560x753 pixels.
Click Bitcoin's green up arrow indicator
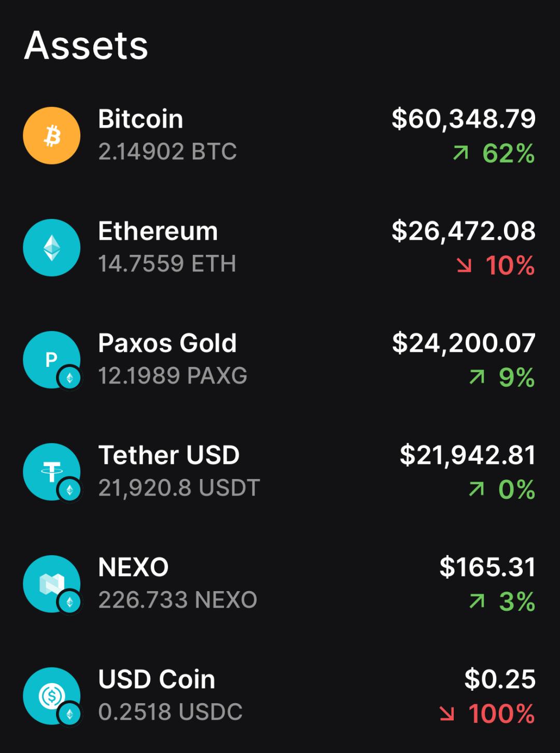460,153
